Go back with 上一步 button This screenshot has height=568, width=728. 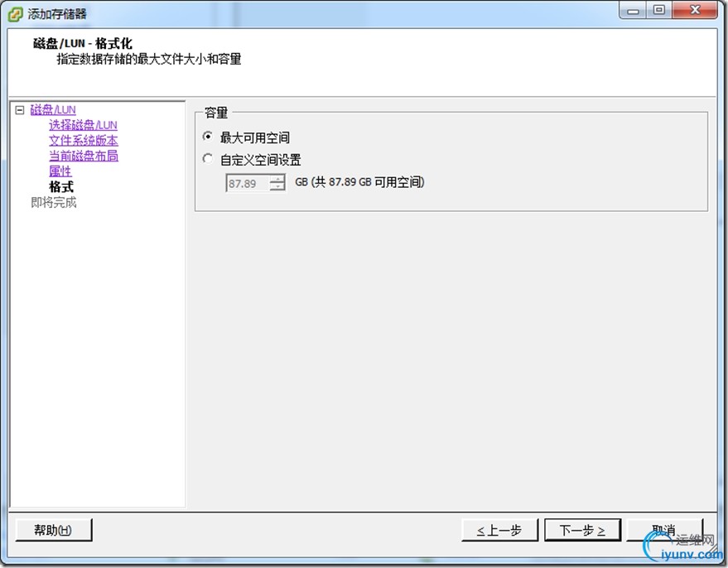point(499,530)
